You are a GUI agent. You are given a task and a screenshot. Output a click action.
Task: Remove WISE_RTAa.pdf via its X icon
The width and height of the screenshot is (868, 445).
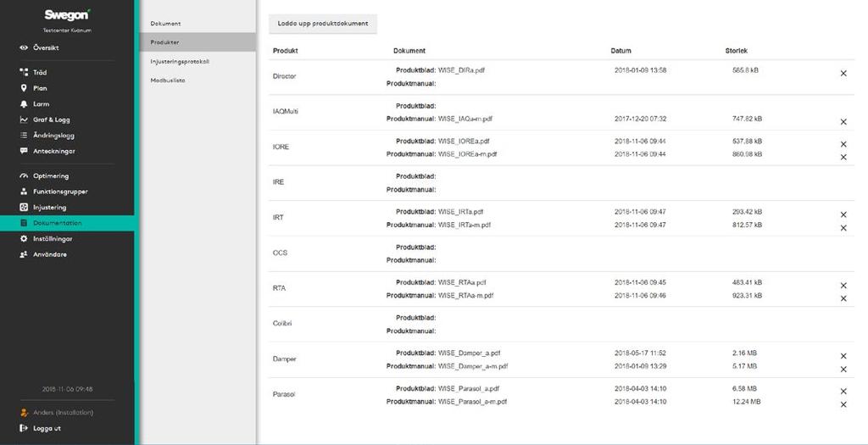[843, 286]
